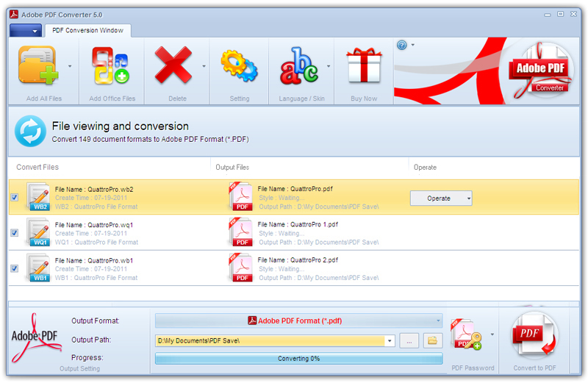Click the Add All Files folder icon

(38, 65)
